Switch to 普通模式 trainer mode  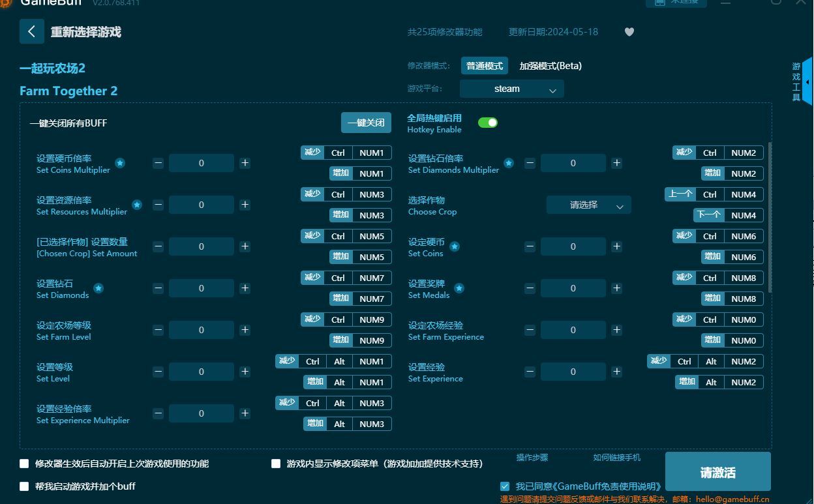tap(484, 66)
